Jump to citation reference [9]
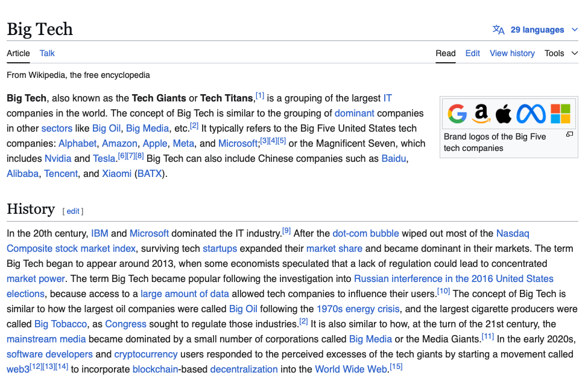This screenshot has width=588, height=378. click(x=286, y=231)
